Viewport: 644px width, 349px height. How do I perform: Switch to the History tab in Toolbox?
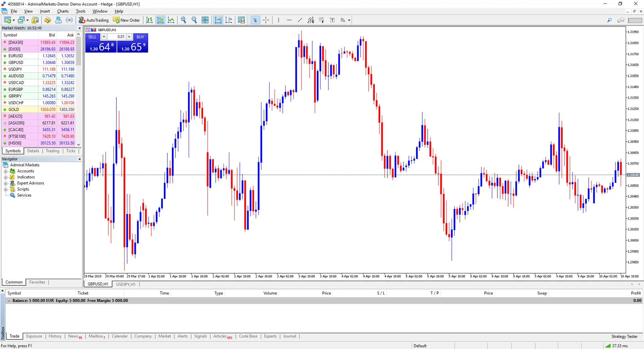pyautogui.click(x=55, y=336)
